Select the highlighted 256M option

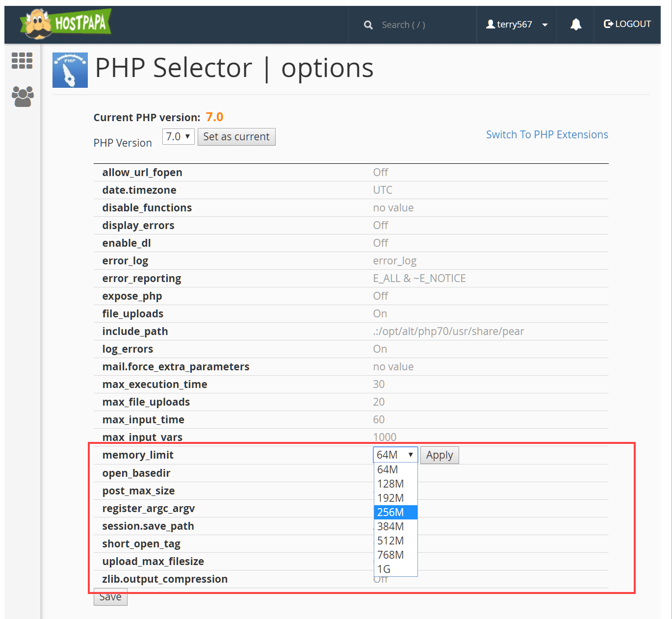395,512
